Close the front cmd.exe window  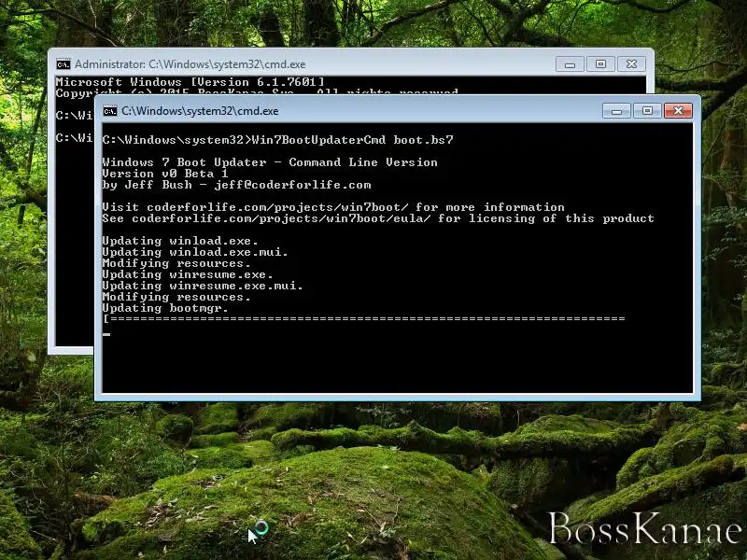click(x=678, y=111)
